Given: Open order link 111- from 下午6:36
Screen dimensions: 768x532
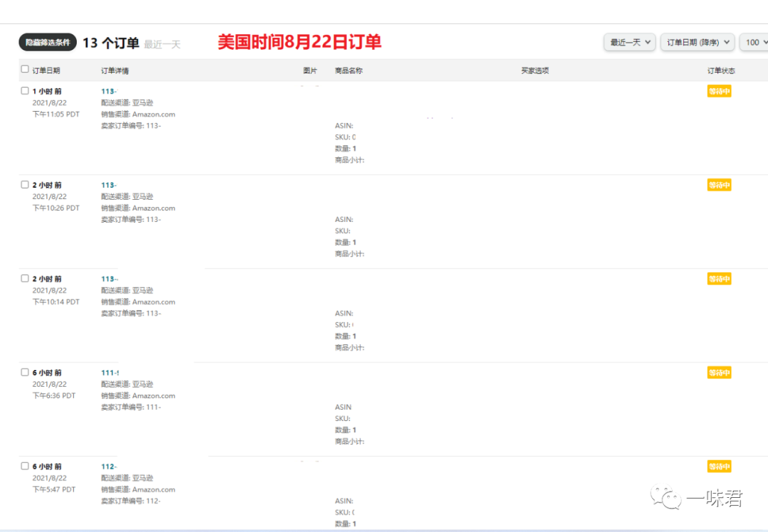Looking at the screenshot, I should click(x=110, y=373).
